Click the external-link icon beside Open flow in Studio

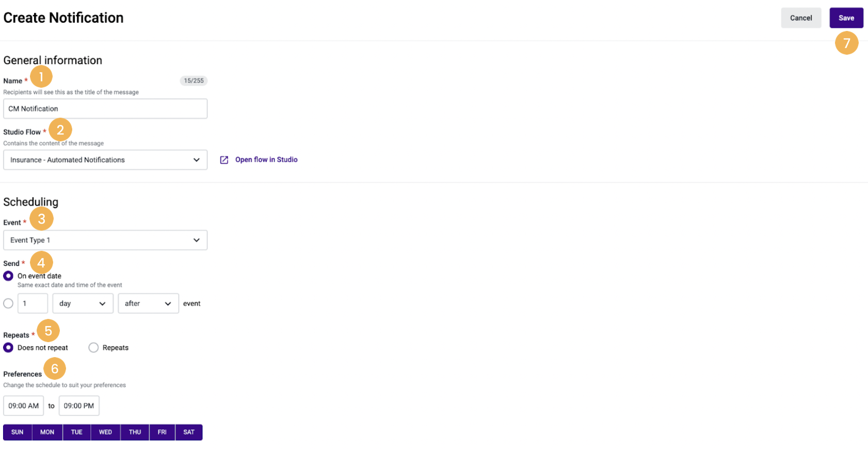224,160
